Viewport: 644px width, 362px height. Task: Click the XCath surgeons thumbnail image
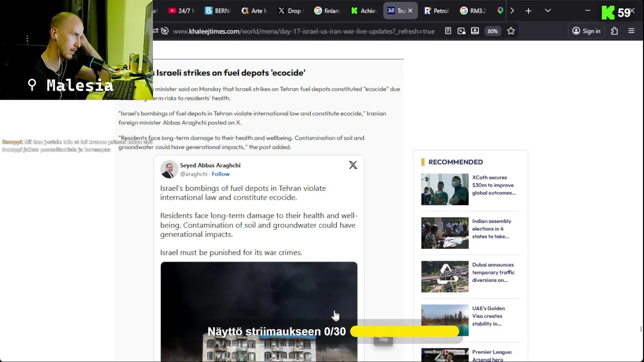coord(445,189)
